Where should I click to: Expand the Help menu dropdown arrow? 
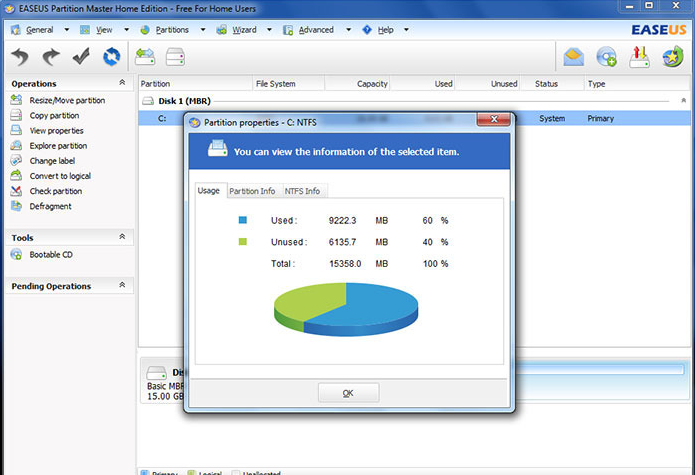pos(406,30)
